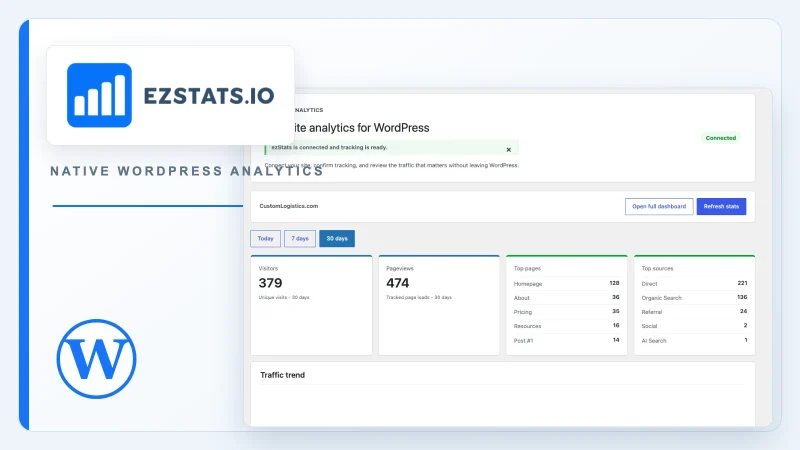Click Refresh stats button
This screenshot has height=450, width=800.
pos(721,207)
